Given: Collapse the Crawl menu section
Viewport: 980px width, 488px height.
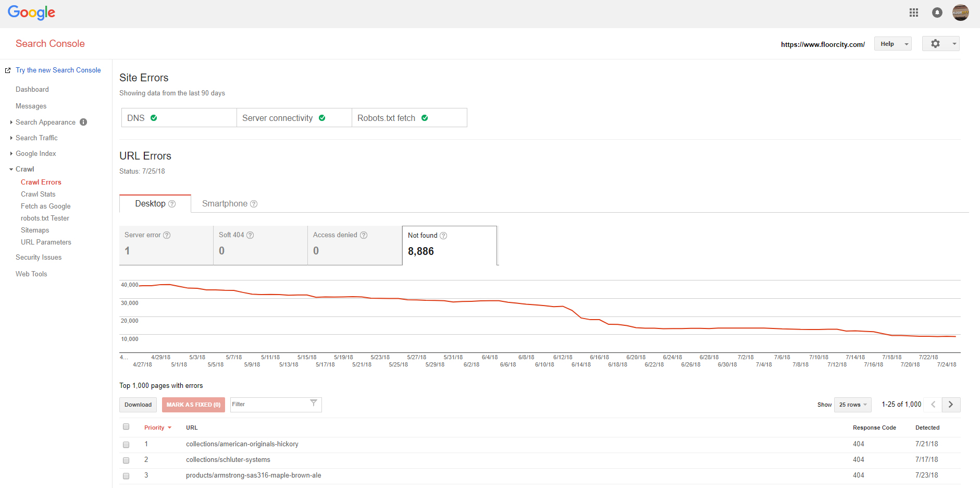Looking at the screenshot, I should [11, 169].
